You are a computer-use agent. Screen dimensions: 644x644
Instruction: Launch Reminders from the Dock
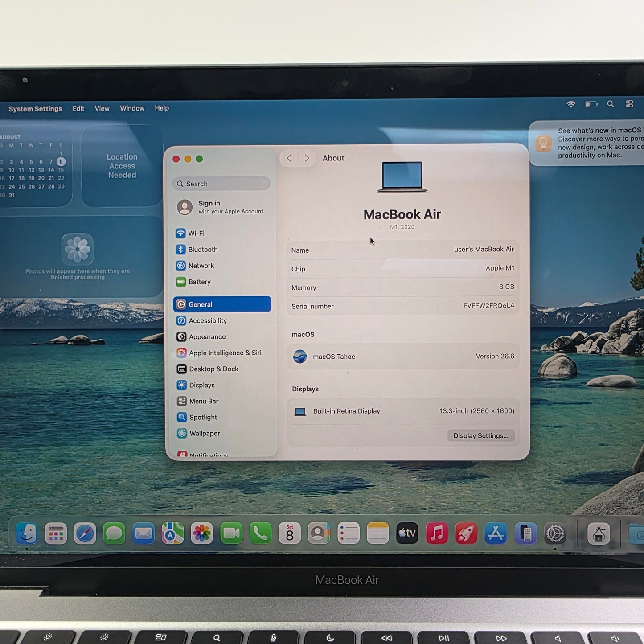[349, 533]
